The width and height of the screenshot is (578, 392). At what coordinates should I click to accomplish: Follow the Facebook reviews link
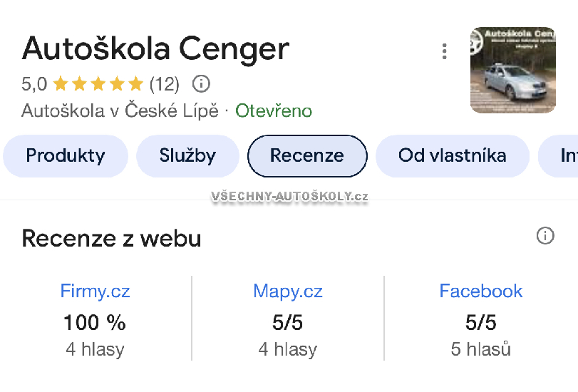click(480, 291)
